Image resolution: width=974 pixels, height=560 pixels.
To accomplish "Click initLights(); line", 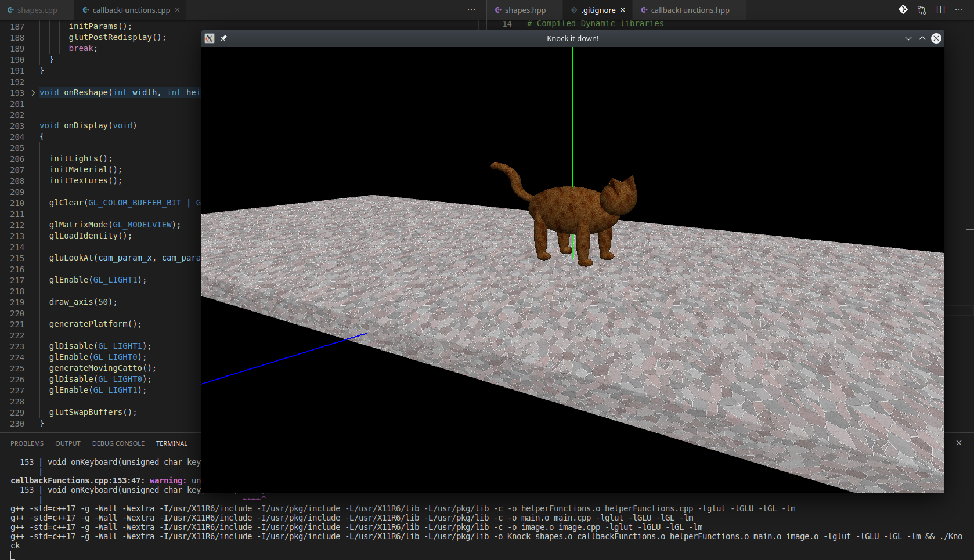I will pyautogui.click(x=81, y=158).
